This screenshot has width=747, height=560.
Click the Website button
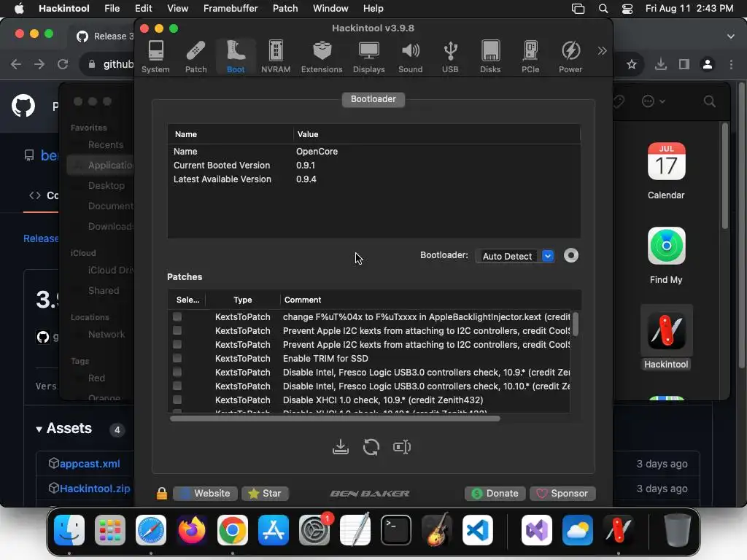pos(205,494)
